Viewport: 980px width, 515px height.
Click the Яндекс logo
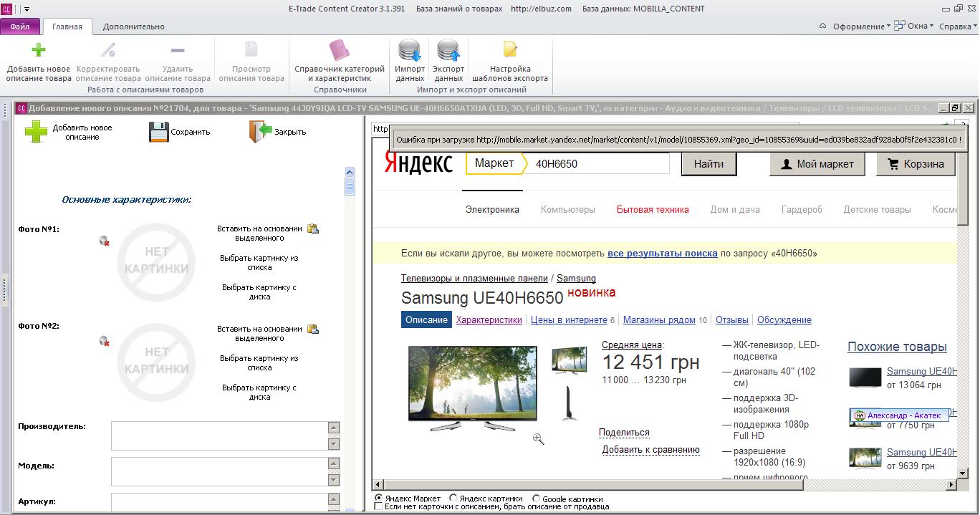(418, 163)
